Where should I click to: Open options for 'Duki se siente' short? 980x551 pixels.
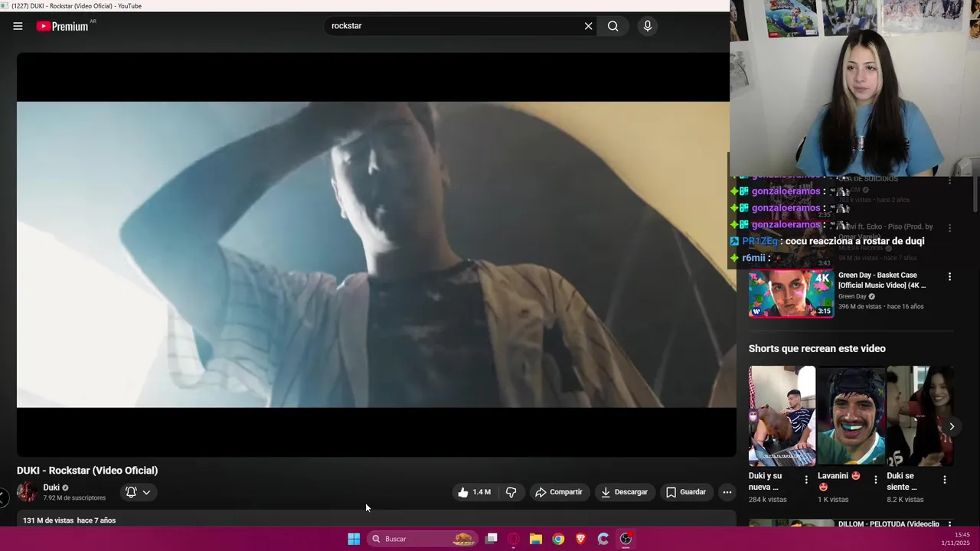pos(944,480)
